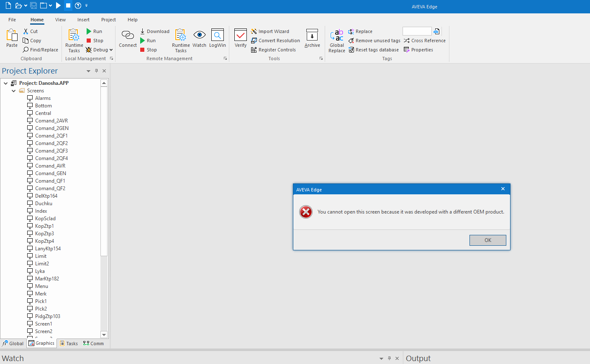Click Stop in Remote Management

[x=148, y=50]
